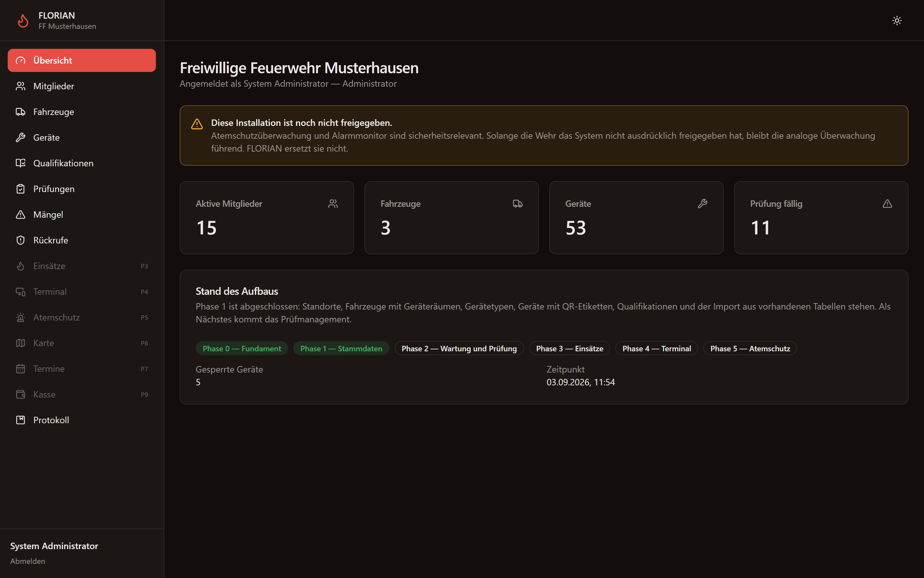Click the Abmelden logout link
924x578 pixels.
pos(28,561)
